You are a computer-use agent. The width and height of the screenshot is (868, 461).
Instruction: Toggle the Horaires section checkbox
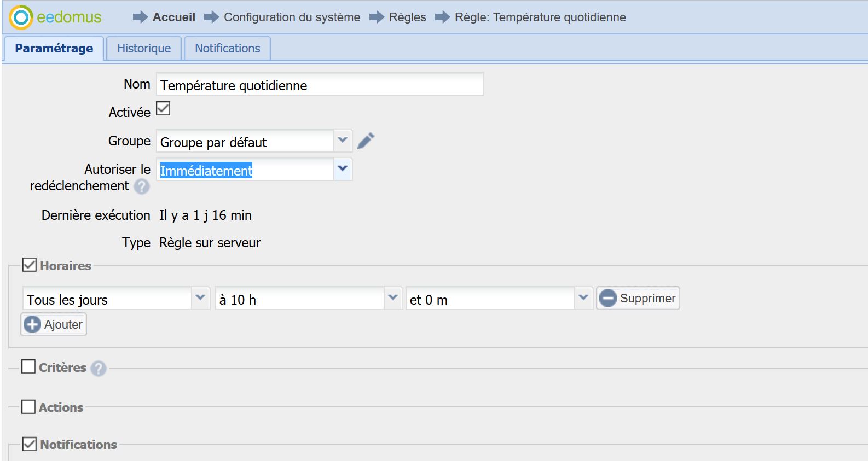tap(30, 265)
